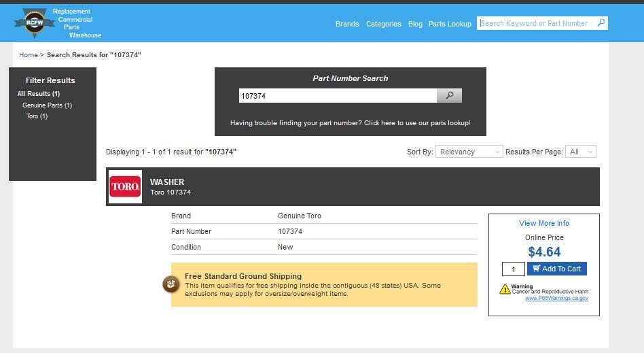Click the Condition row label

pos(186,247)
